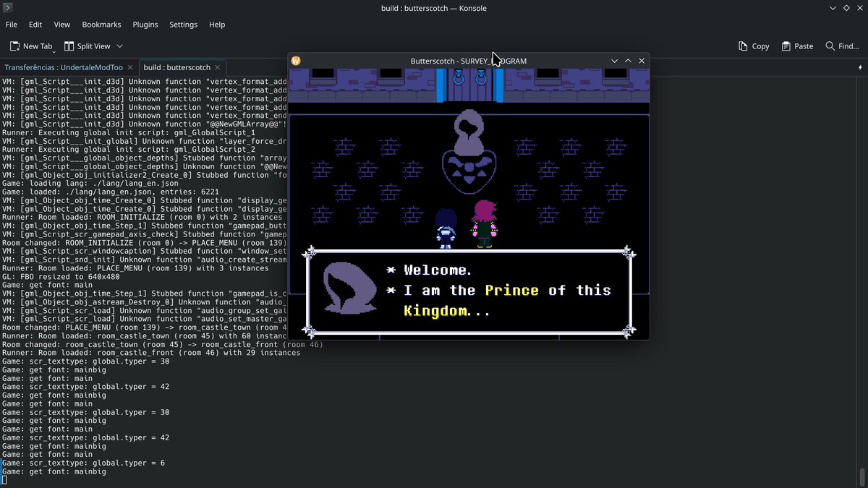This screenshot has width=868, height=488.
Task: Click the Find toolbar button
Action: coord(842,46)
